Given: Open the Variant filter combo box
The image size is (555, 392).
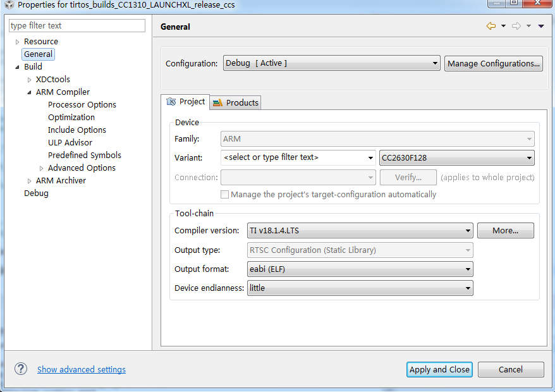Looking at the screenshot, I should pos(298,157).
